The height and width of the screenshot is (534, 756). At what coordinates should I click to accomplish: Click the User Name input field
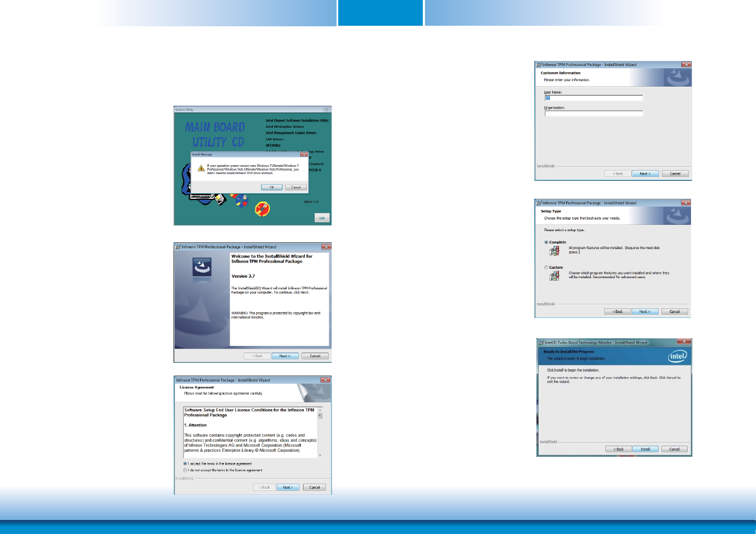[x=594, y=98]
